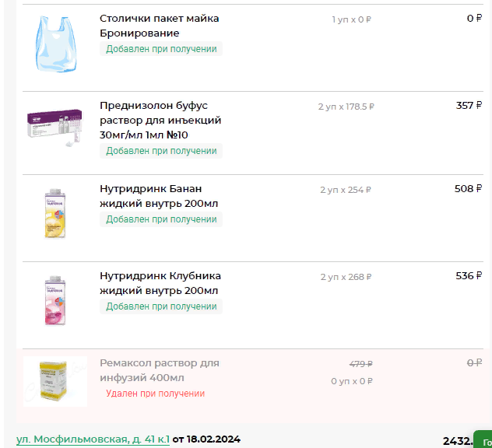Click the green button beside the order total
The width and height of the screenshot is (492, 448).
tap(483, 439)
